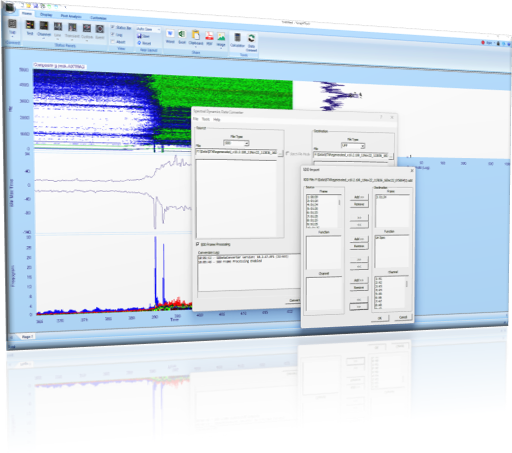512x453 pixels.
Task: Toggle the Status Bar checkbox
Action: (x=113, y=27)
